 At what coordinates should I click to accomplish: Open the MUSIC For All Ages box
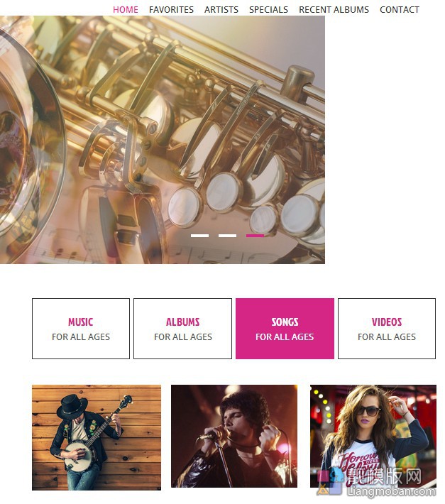(x=81, y=329)
